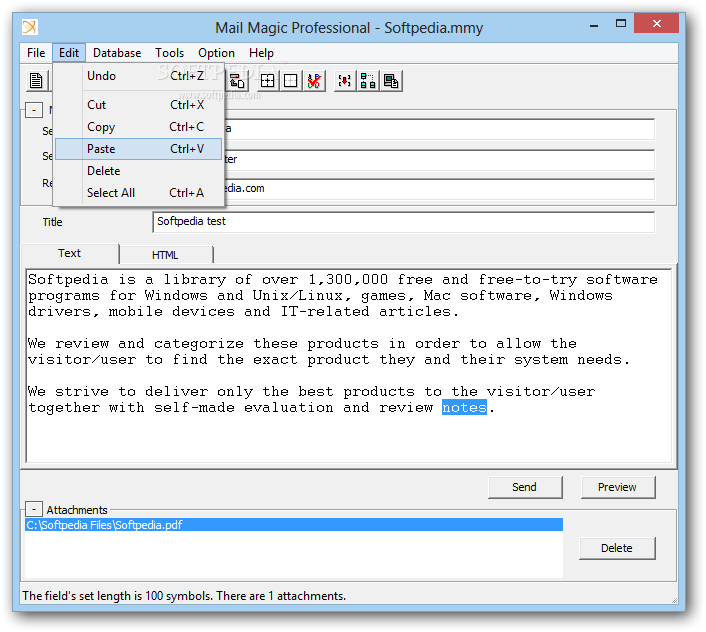This screenshot has width=706, height=632.
Task: Switch to the Text tab
Action: click(70, 253)
